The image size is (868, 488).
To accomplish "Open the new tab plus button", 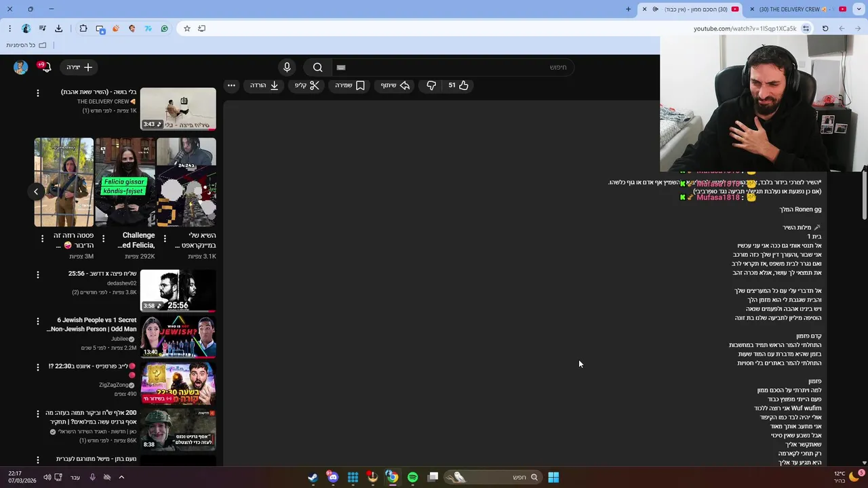I will (x=628, y=9).
